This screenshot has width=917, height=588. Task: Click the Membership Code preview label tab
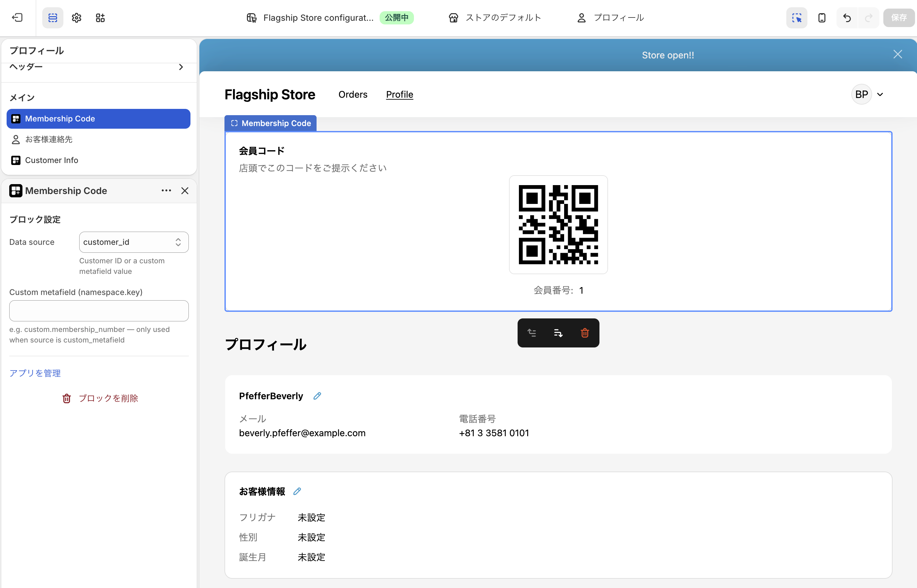(270, 123)
